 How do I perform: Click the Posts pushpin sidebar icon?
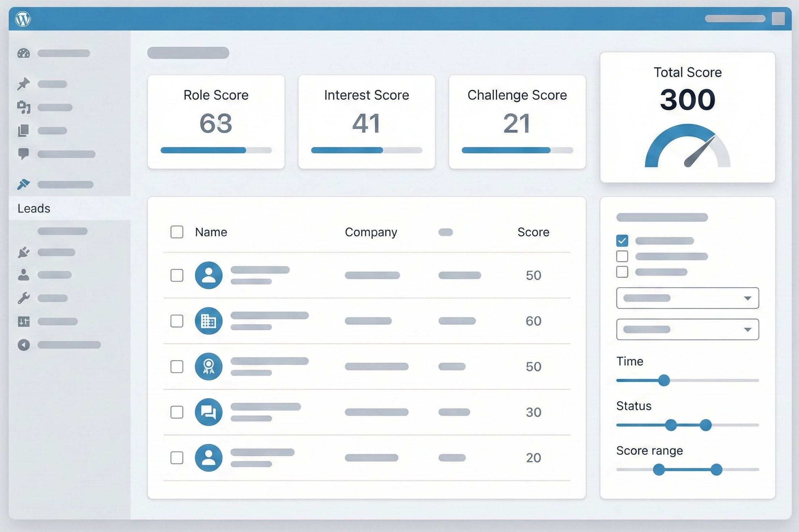[24, 84]
